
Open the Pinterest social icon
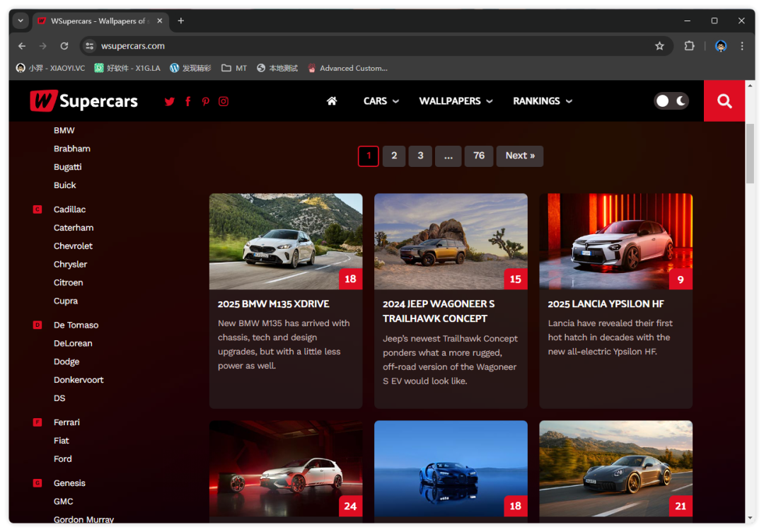[x=205, y=101]
